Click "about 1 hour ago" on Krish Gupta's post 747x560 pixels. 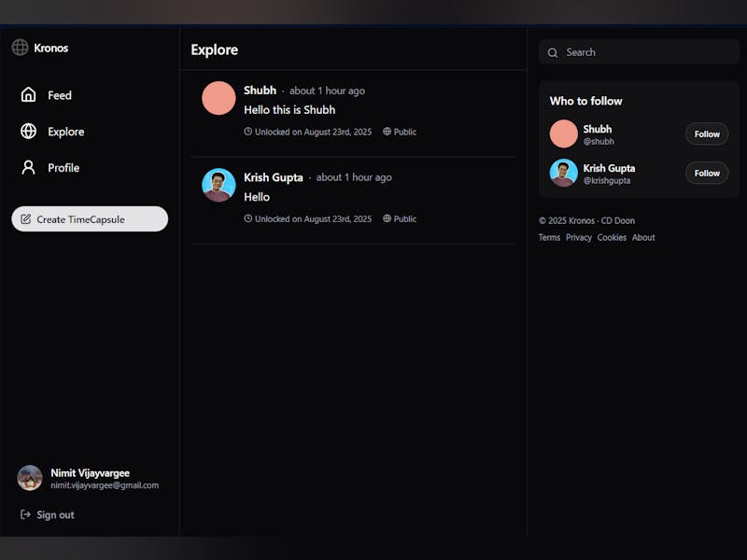click(x=354, y=177)
